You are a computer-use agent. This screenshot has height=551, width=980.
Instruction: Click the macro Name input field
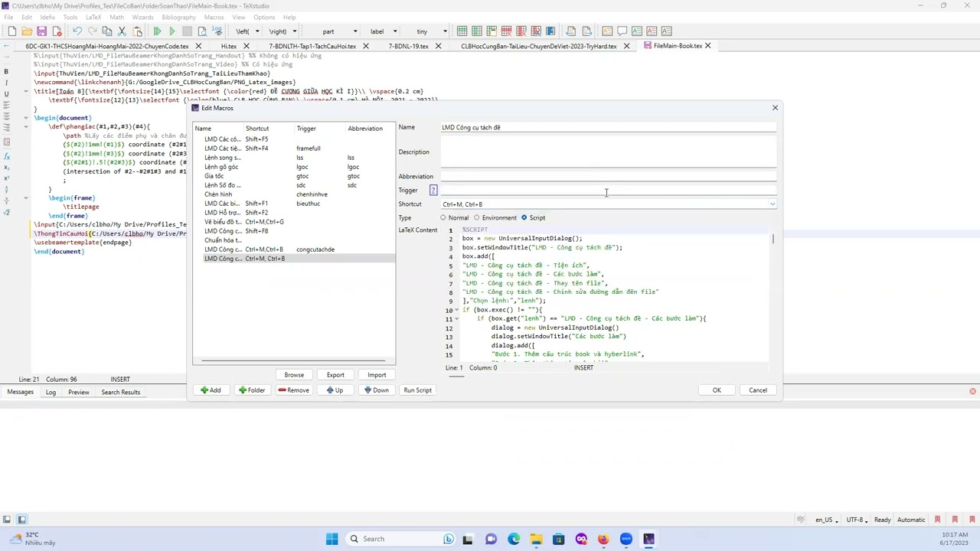pos(609,128)
